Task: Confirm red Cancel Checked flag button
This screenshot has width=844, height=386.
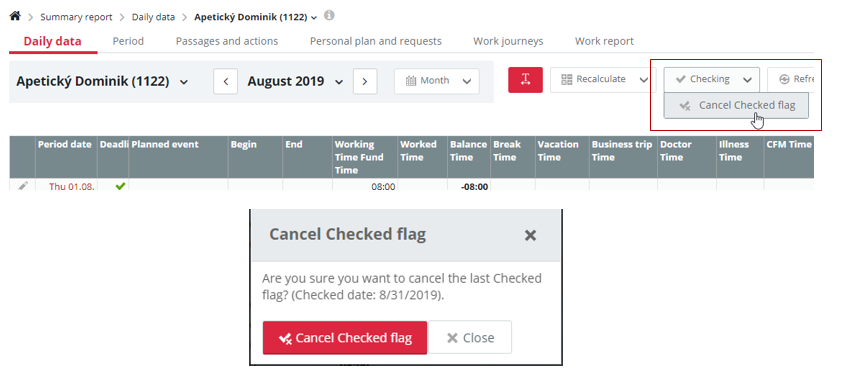Action: pos(345,338)
